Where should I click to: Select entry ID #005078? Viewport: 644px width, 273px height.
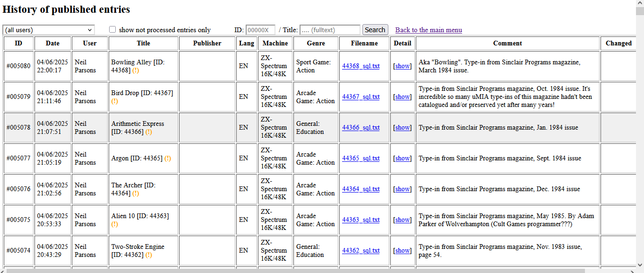click(x=18, y=127)
